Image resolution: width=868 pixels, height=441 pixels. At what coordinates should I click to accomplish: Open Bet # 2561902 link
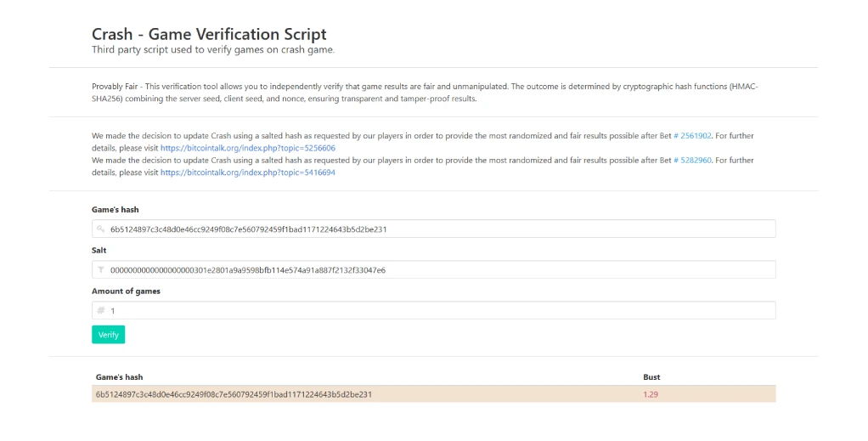[692, 136]
